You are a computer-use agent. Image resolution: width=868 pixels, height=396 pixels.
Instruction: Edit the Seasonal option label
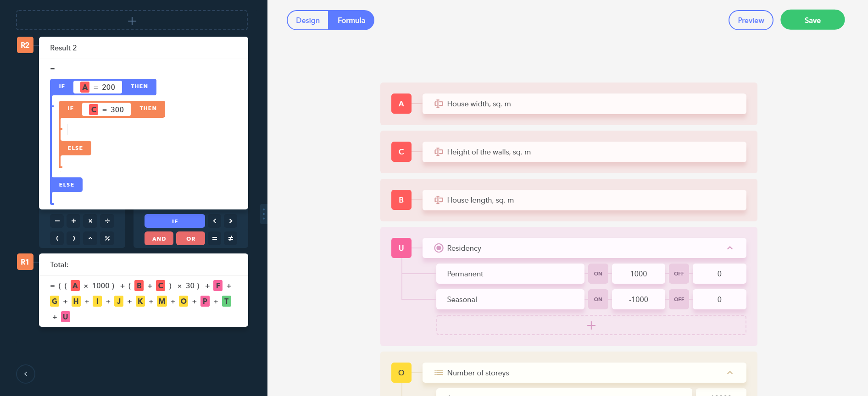point(510,299)
